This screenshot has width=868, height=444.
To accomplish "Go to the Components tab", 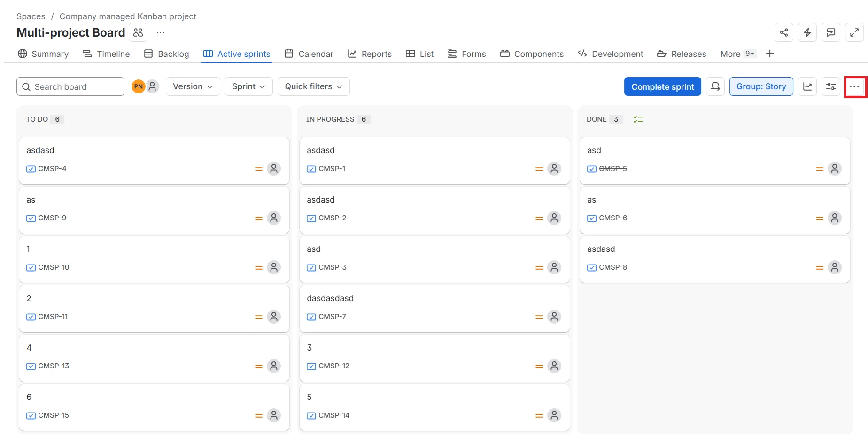I will pos(532,54).
